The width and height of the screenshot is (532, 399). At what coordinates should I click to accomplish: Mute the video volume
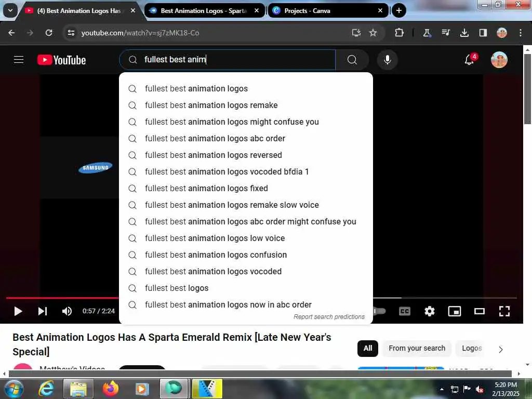point(67,311)
